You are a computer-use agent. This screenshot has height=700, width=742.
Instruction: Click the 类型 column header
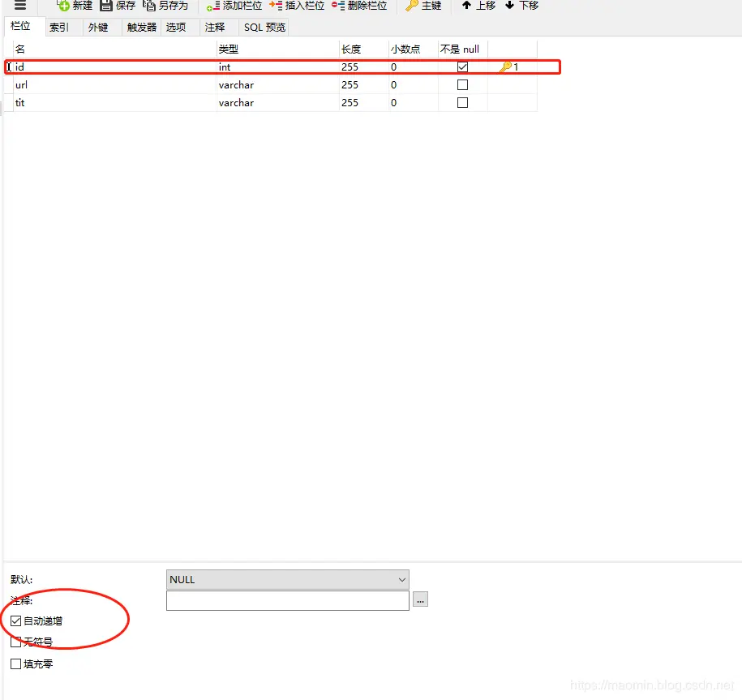278,49
